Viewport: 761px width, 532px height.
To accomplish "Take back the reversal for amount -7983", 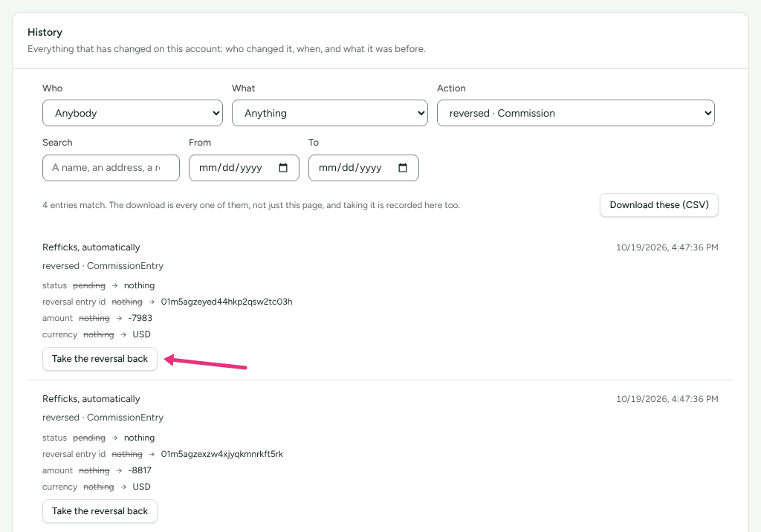I will 100,359.
